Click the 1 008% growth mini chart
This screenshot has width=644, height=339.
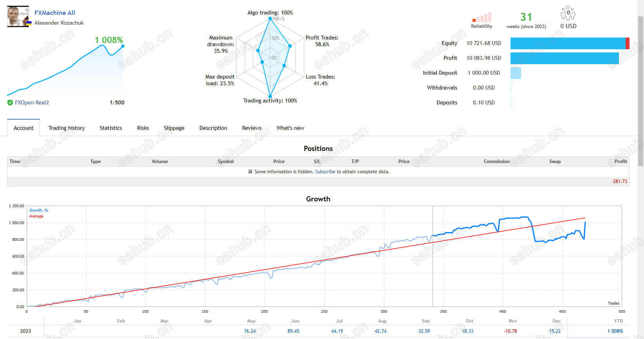(x=65, y=70)
